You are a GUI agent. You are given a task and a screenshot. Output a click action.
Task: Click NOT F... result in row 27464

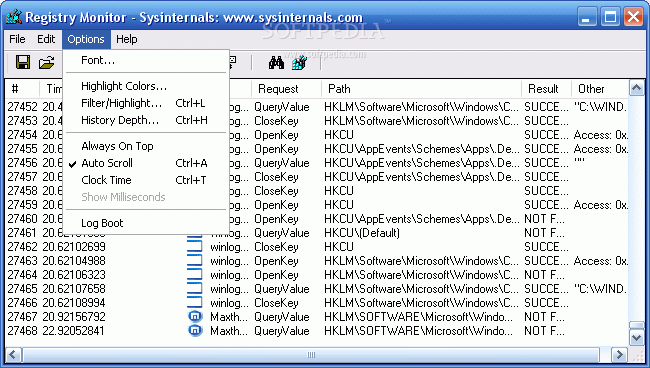(544, 275)
